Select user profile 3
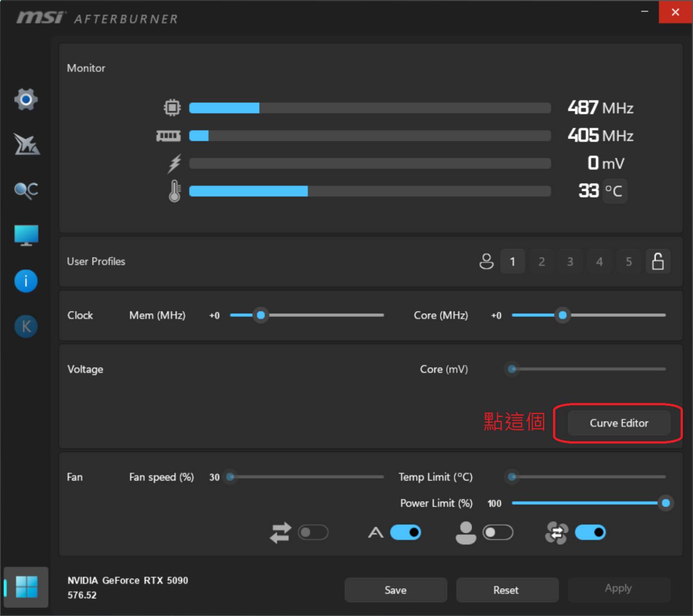 (571, 262)
